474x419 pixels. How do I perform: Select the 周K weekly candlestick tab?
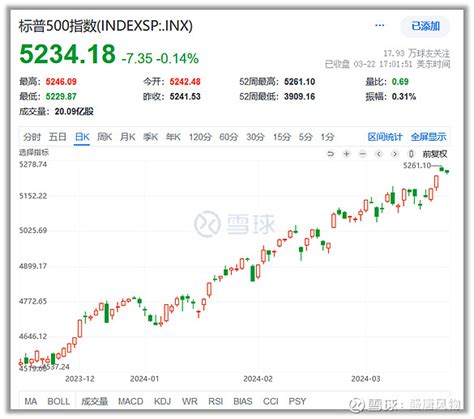(105, 137)
